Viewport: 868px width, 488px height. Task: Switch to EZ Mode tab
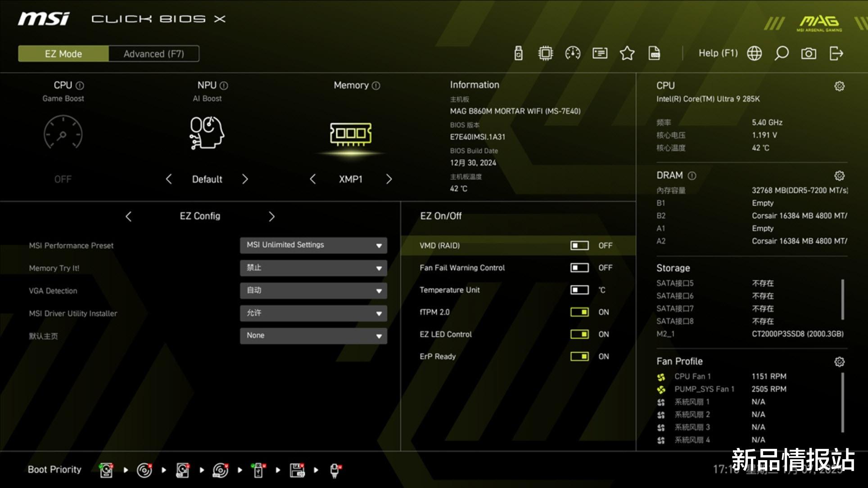63,54
